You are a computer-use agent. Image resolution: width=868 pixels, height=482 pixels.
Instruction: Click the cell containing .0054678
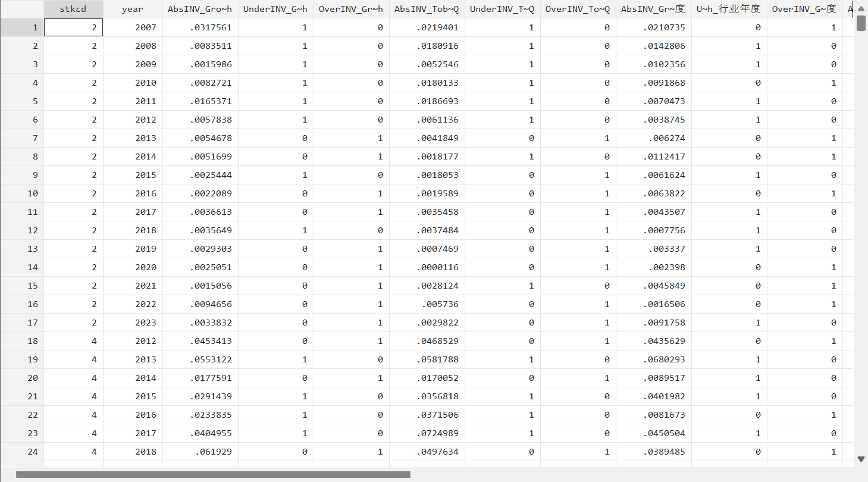click(x=200, y=138)
